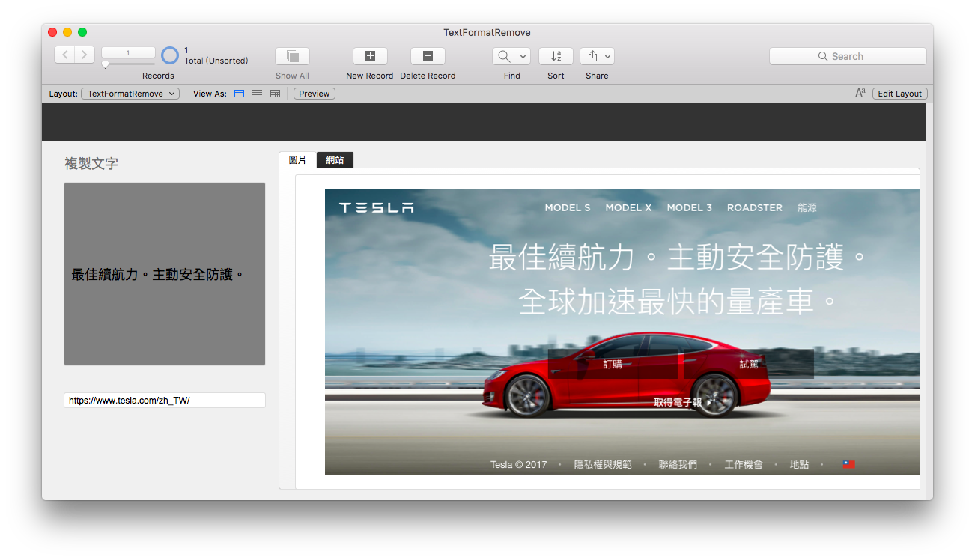This screenshot has width=975, height=560.
Task: Click the Share icon in toolbar
Action: (592, 56)
